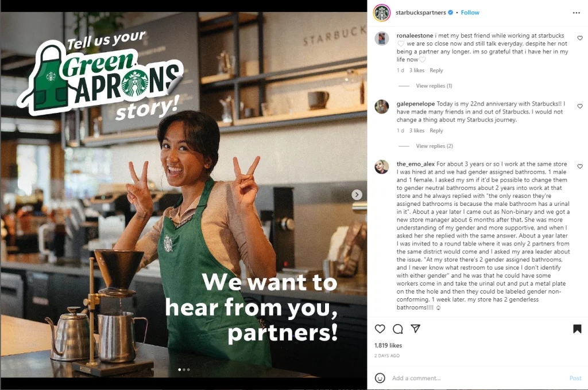
Task: Open the 1,819 likes list
Action: (388, 345)
